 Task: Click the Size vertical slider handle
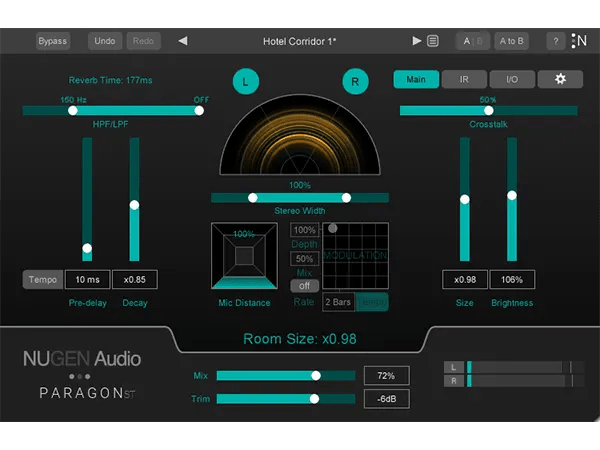click(x=465, y=199)
